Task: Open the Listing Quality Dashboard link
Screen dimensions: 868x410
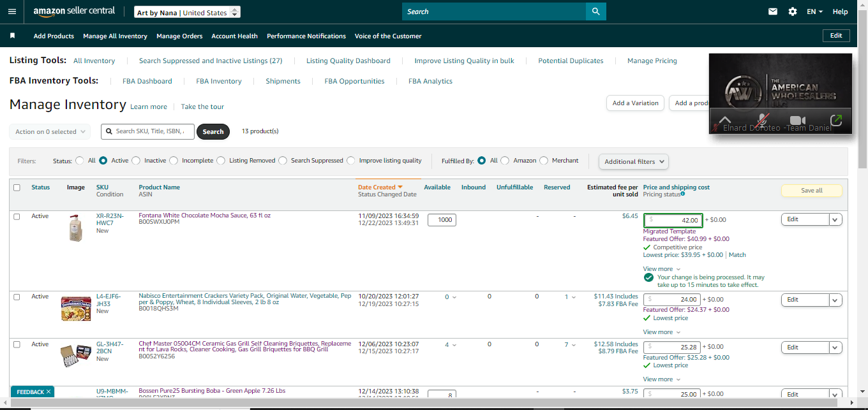Action: pyautogui.click(x=348, y=61)
